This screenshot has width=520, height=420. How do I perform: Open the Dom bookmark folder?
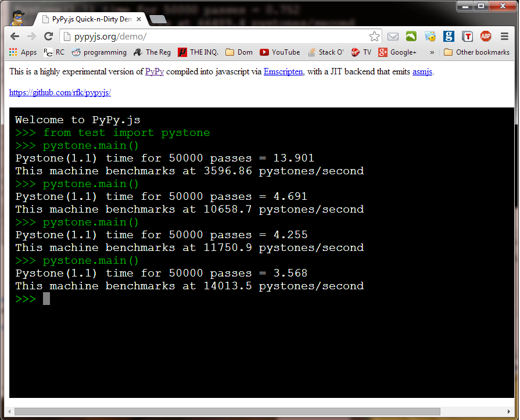pyautogui.click(x=239, y=52)
